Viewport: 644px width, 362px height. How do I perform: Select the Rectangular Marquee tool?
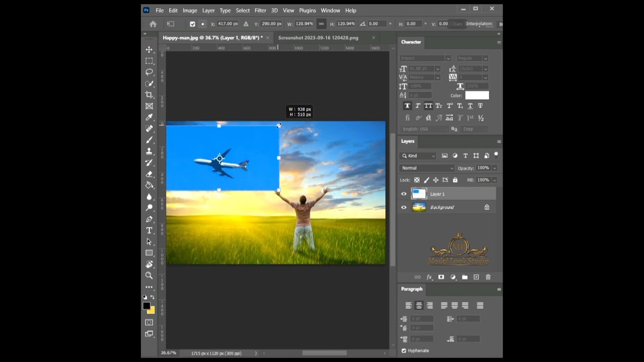(x=149, y=61)
